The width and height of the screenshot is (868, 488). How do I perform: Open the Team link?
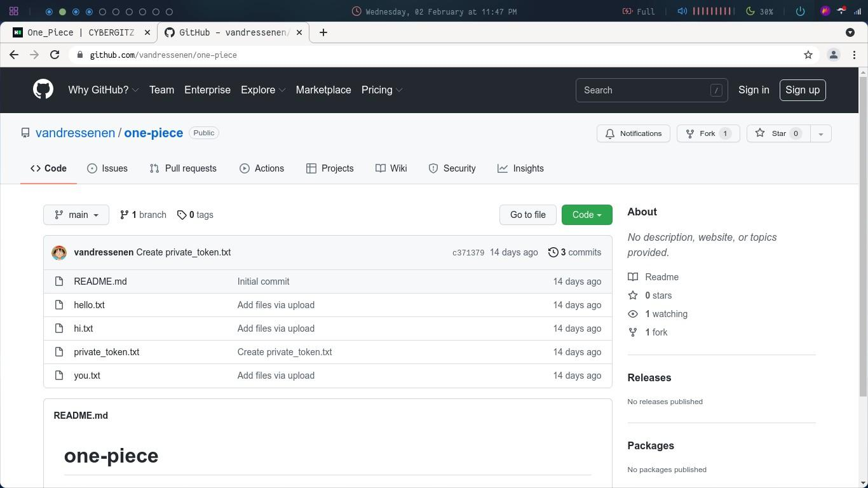(x=161, y=90)
